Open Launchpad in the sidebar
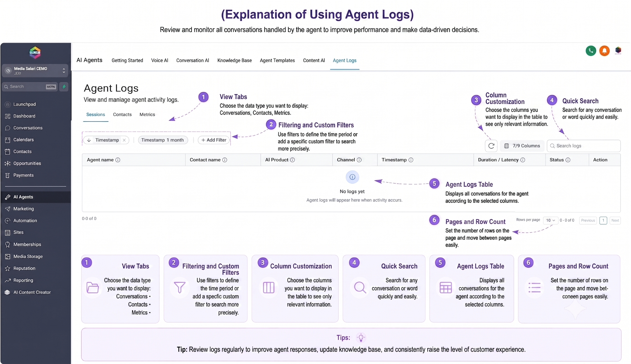 point(24,104)
